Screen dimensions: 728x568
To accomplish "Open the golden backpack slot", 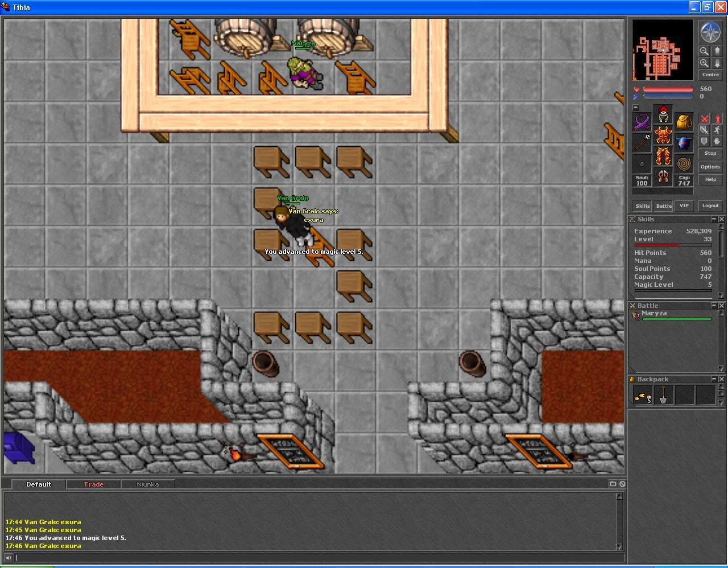I will 684,122.
